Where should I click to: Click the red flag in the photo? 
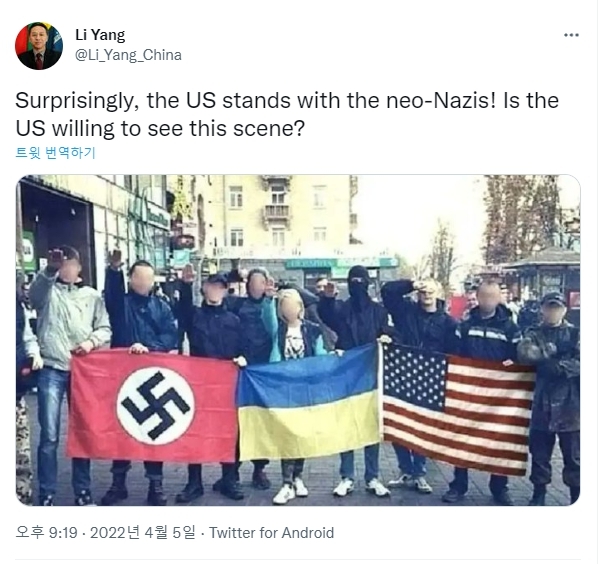153,405
